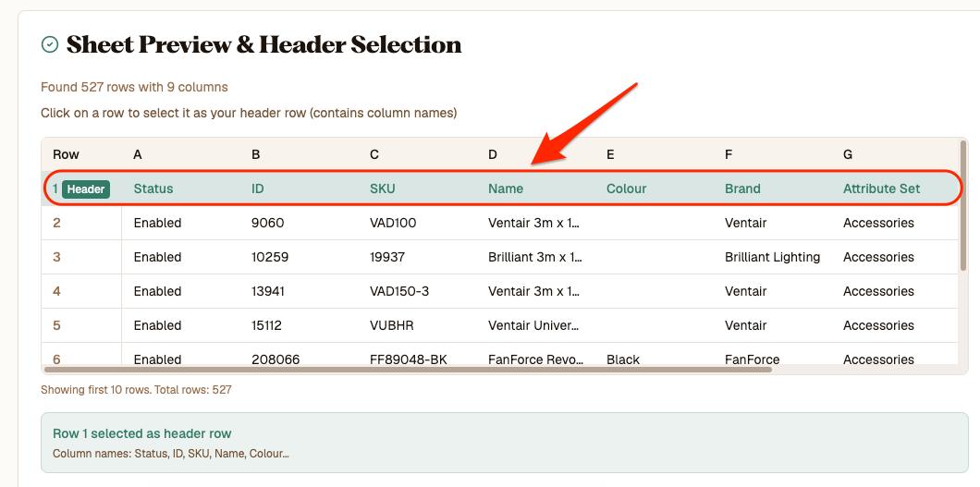980x487 pixels.
Task: Click the Status header cell
Action: pos(153,189)
